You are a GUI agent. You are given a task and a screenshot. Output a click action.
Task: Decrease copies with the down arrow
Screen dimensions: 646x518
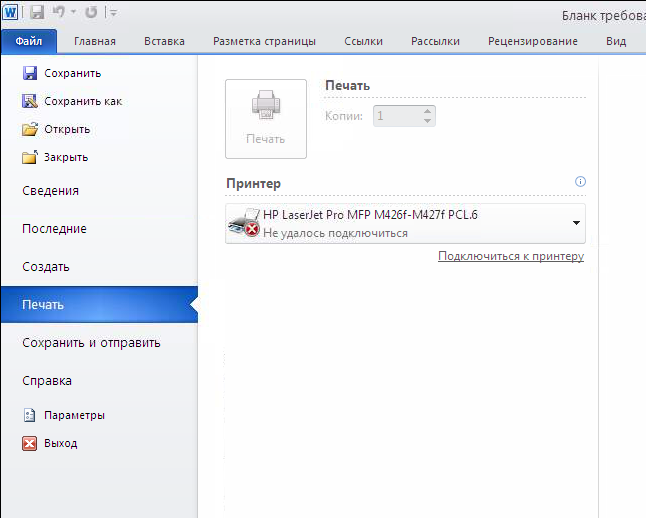tap(427, 121)
